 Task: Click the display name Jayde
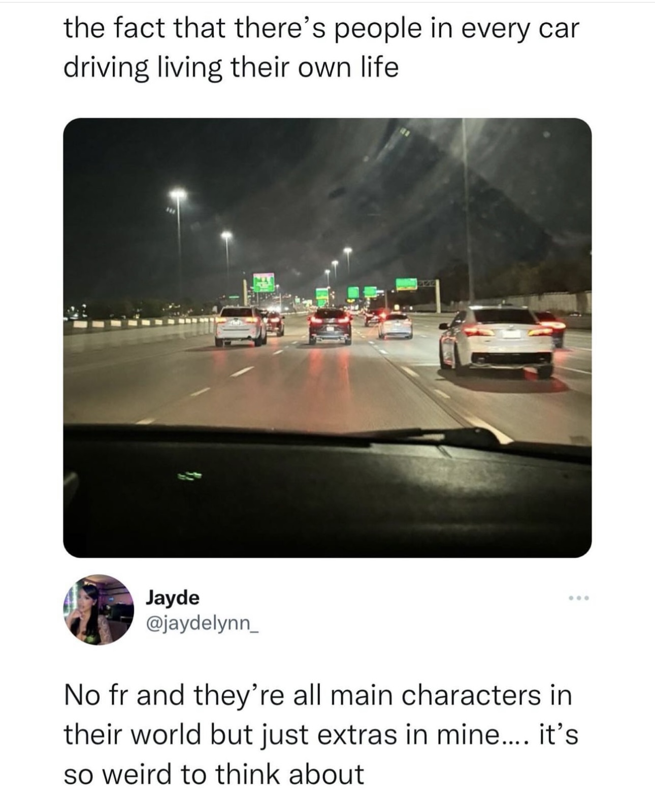tap(173, 597)
